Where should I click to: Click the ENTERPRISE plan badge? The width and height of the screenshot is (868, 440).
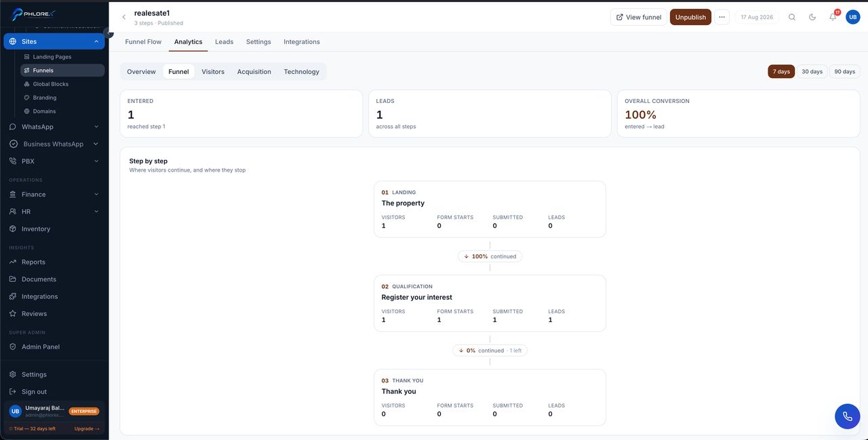(x=84, y=412)
